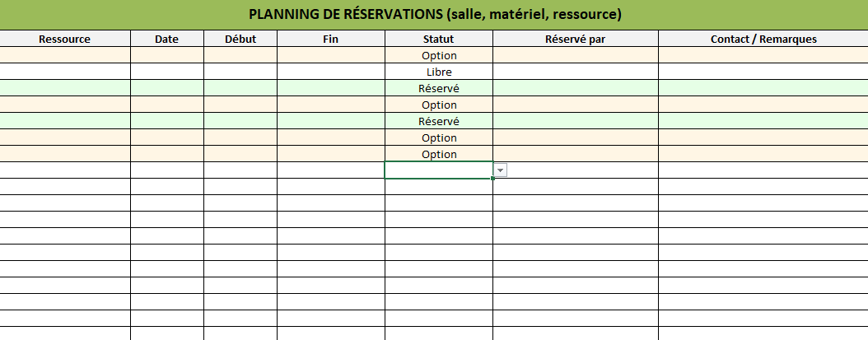Click Contact / Remarques cell in the Libre row
This screenshot has width=868, height=340.
(763, 72)
